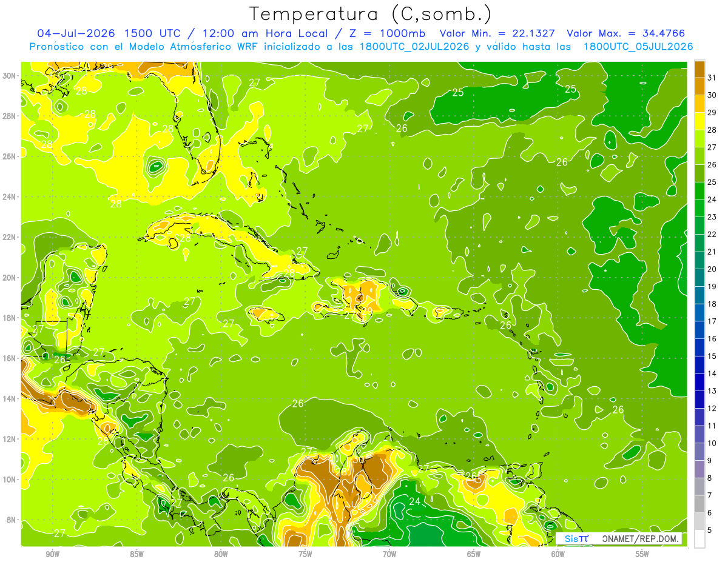Click the legend value 8
The image size is (728, 562).
point(710,478)
